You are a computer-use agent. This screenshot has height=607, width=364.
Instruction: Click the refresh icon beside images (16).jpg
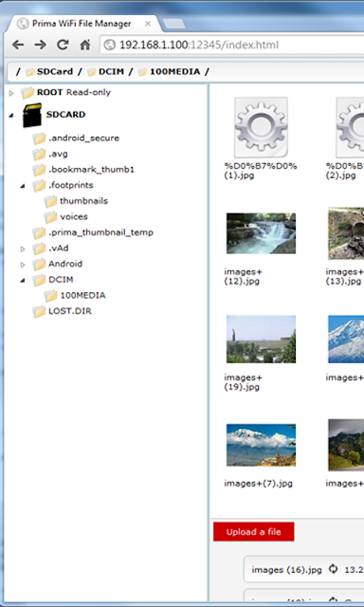(333, 569)
